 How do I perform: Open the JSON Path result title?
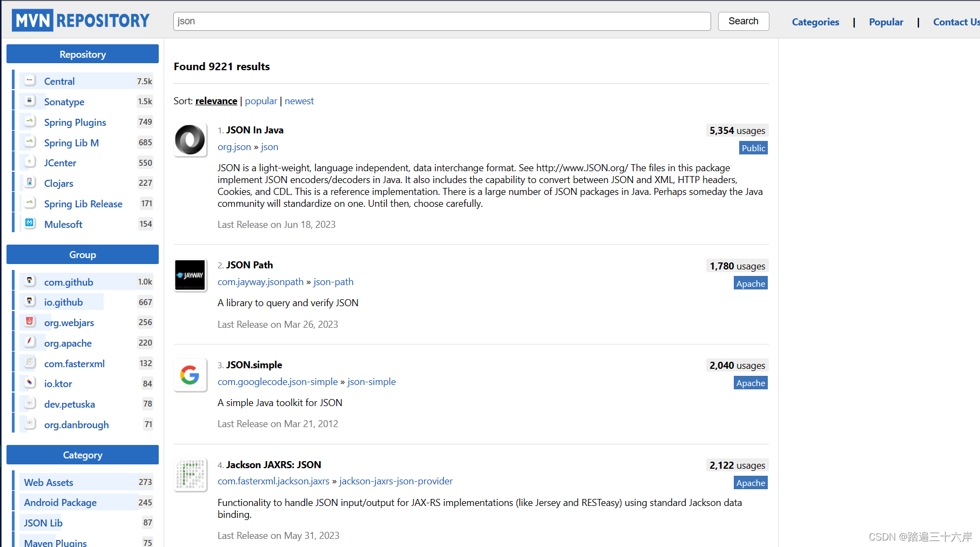click(249, 265)
